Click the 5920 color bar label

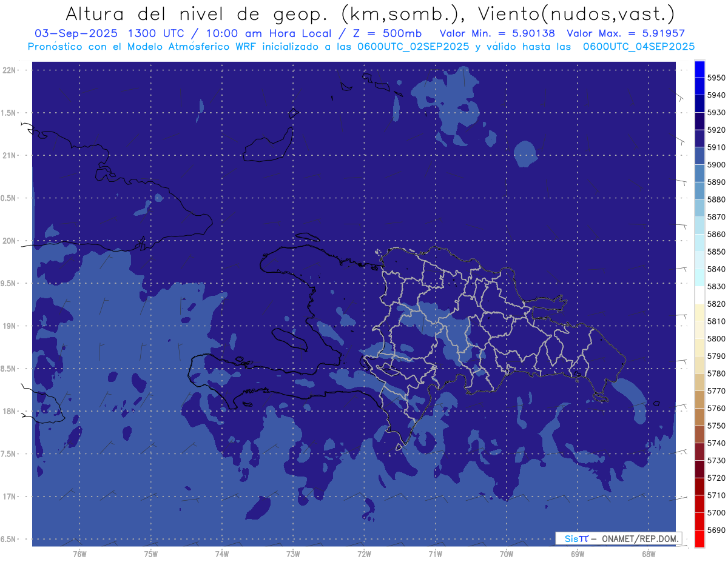pyautogui.click(x=716, y=130)
